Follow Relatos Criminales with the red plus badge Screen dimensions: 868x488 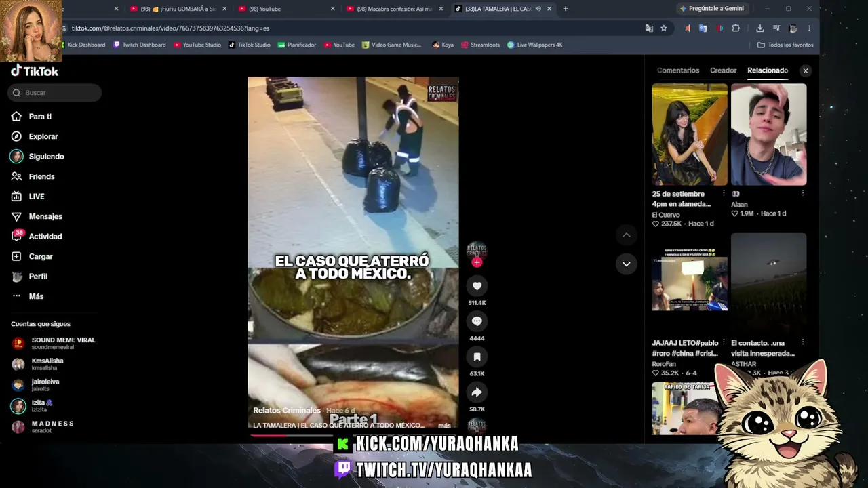(477, 262)
